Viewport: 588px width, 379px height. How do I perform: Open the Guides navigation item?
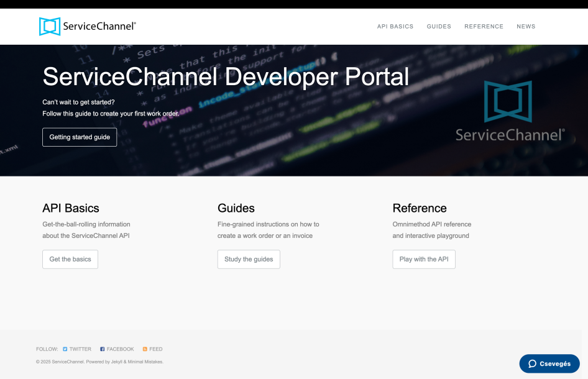[x=439, y=27]
